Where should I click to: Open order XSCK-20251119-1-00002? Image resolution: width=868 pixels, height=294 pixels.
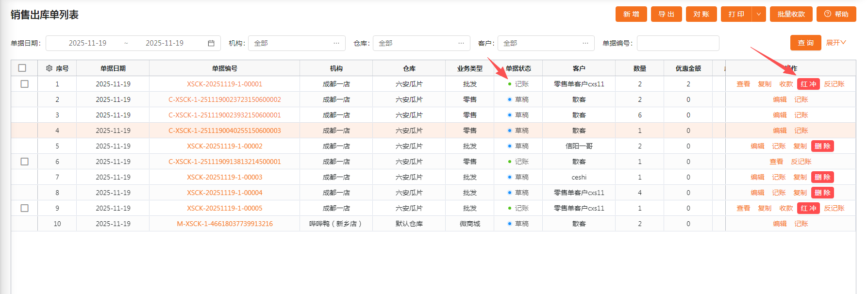(225, 146)
